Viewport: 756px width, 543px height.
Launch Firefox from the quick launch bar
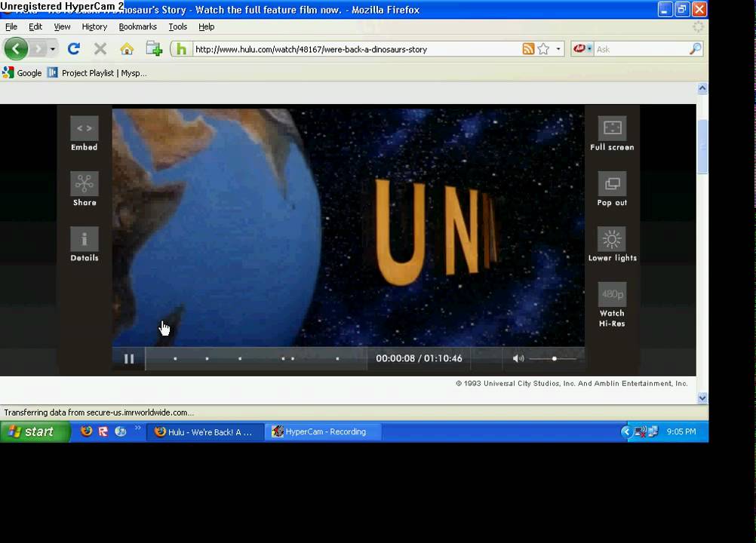[86, 431]
